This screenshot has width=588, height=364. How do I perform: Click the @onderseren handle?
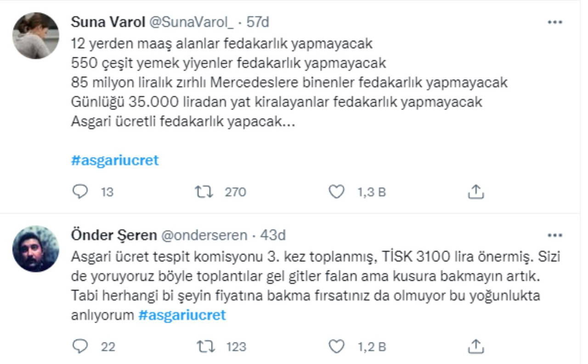coord(204,235)
